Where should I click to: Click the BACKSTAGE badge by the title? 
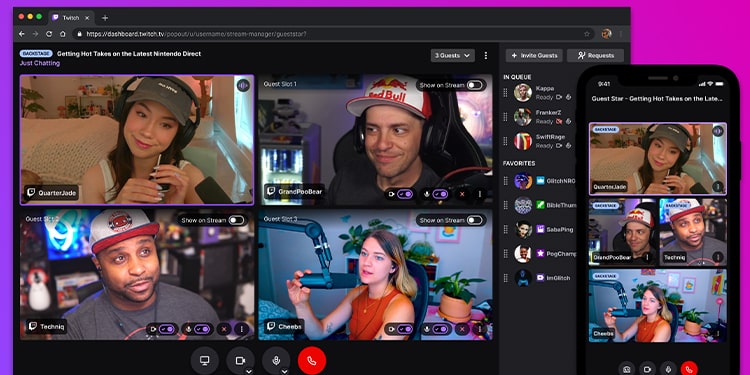coord(36,54)
